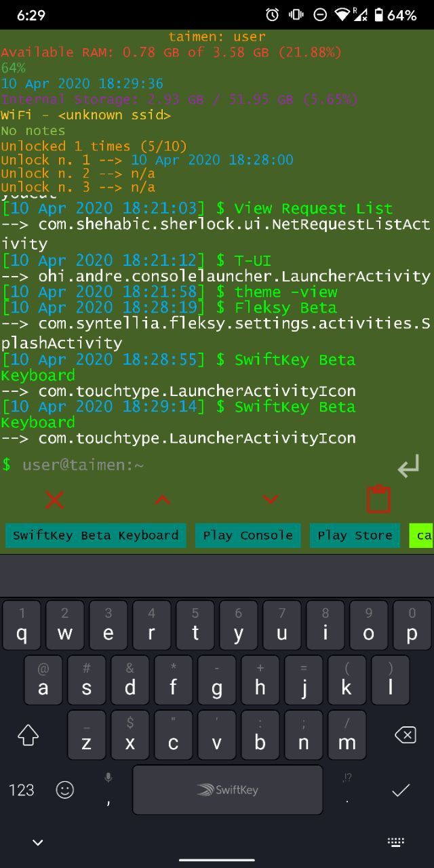
Task: Tap the comma microphone key
Action: (108, 789)
